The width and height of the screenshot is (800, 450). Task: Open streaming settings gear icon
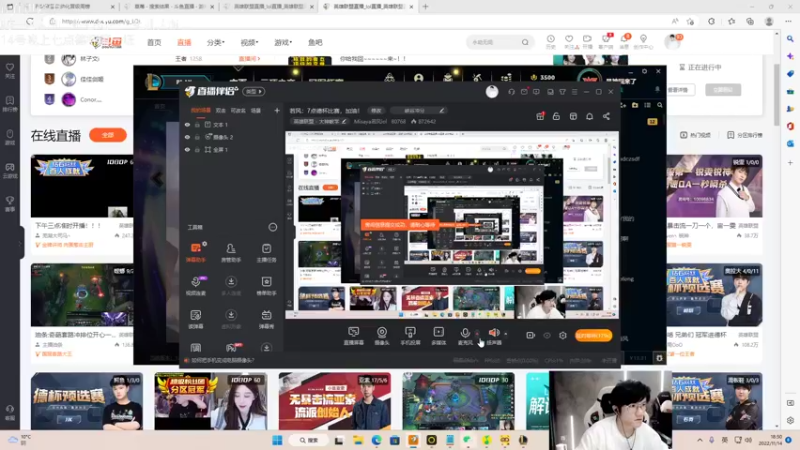click(563, 335)
